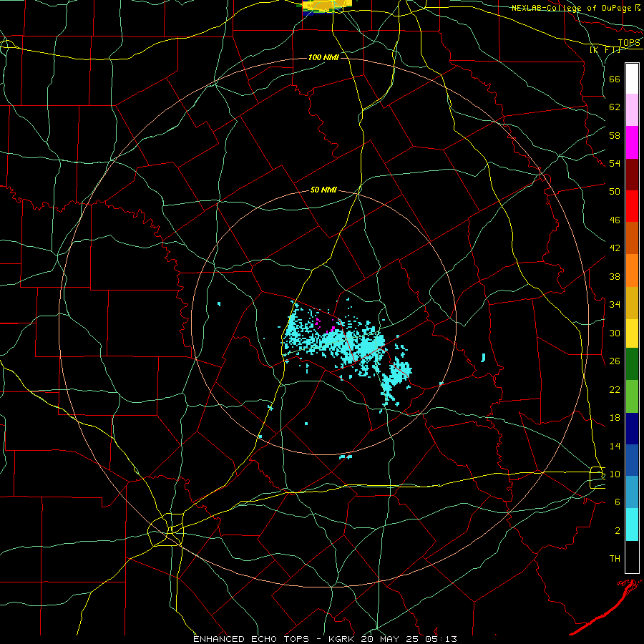Click the "ENHANCED ECHO TOPS" product title

coord(251,639)
